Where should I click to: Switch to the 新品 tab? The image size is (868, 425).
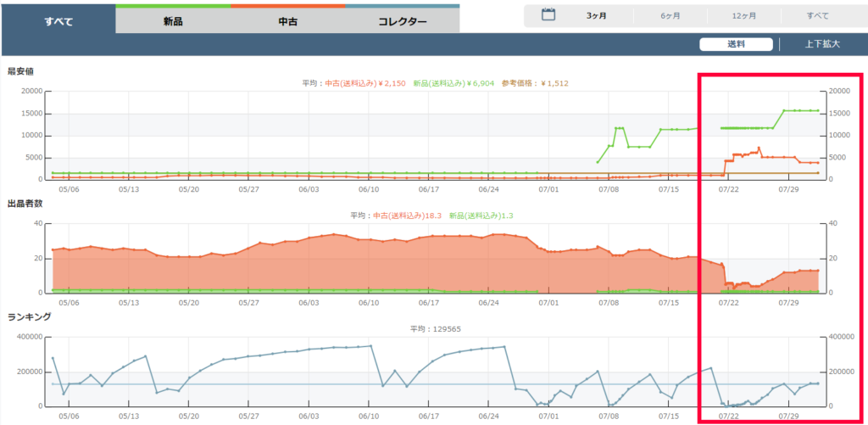click(172, 21)
